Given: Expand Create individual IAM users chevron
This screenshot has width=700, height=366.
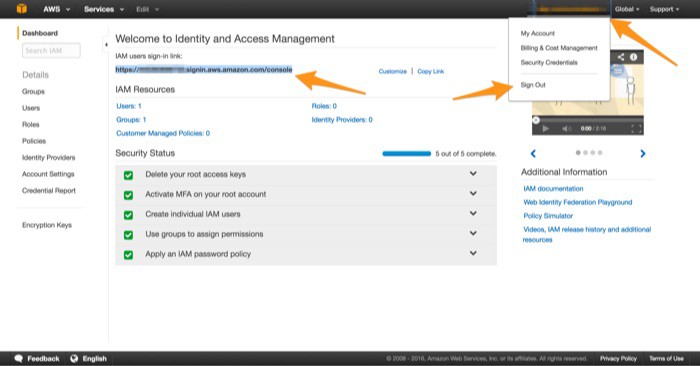Looking at the screenshot, I should click(x=473, y=213).
